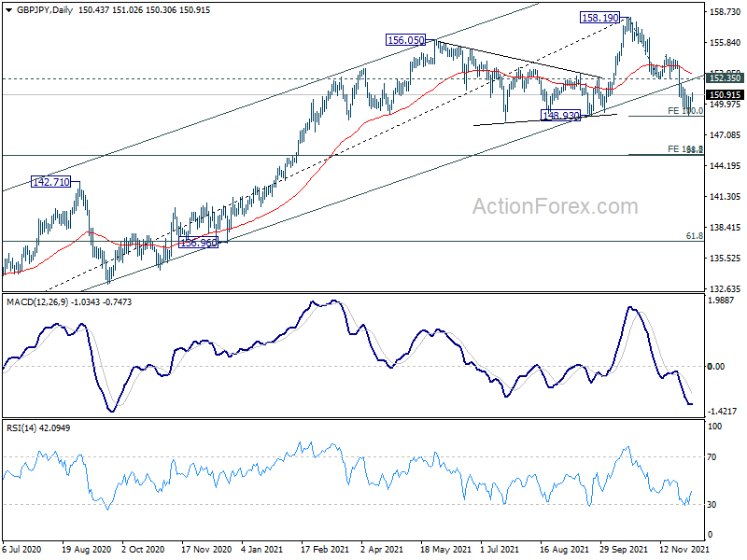Click the 17 Feb 2021 date label
The width and height of the screenshot is (747, 560).
(325, 550)
